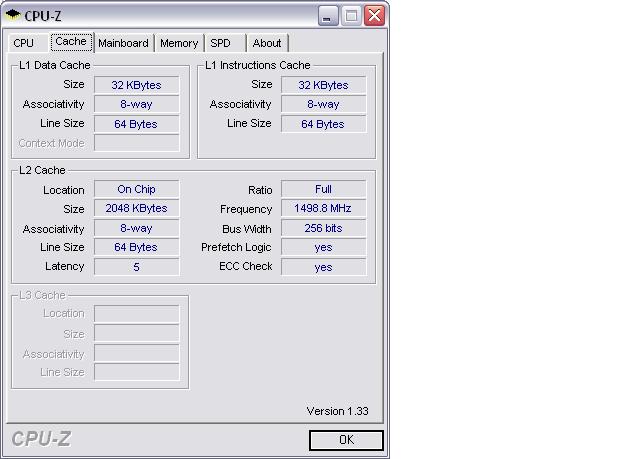
Task: Open the About tab
Action: click(267, 43)
